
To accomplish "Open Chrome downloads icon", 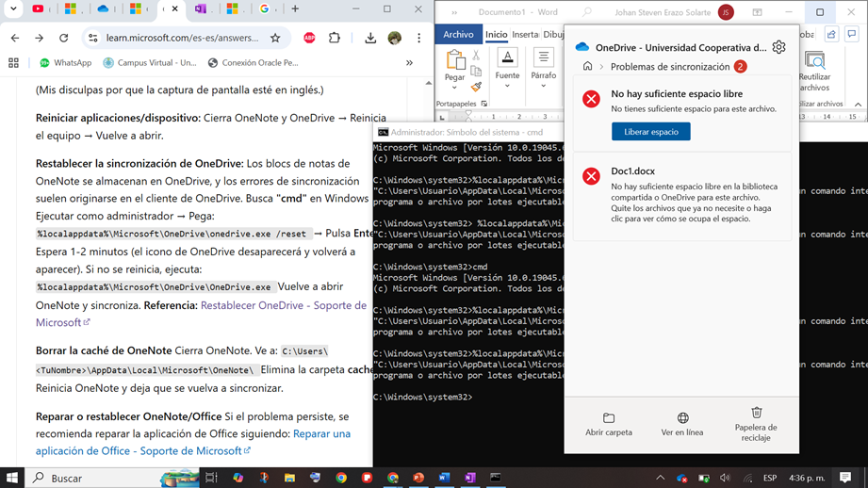I will pos(370,38).
